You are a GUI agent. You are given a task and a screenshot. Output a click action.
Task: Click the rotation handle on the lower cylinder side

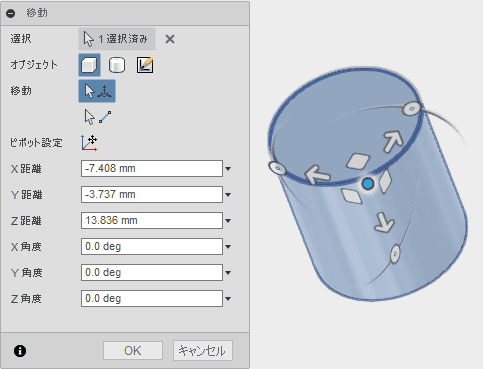pos(395,254)
